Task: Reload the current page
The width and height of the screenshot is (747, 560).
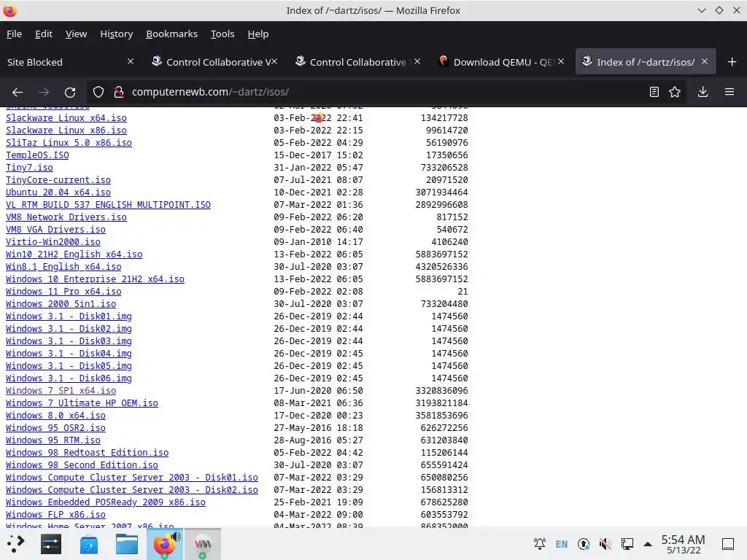Action: tap(70, 92)
